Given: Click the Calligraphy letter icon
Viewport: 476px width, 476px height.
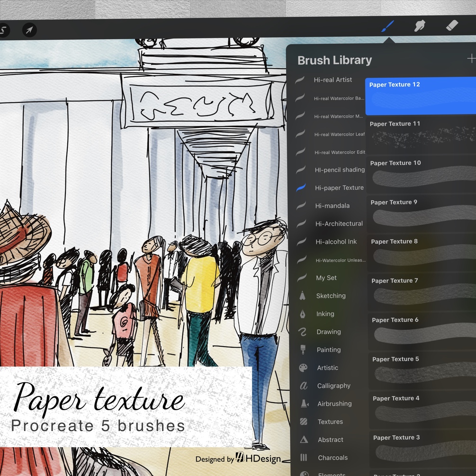Looking at the screenshot, I should tap(304, 386).
